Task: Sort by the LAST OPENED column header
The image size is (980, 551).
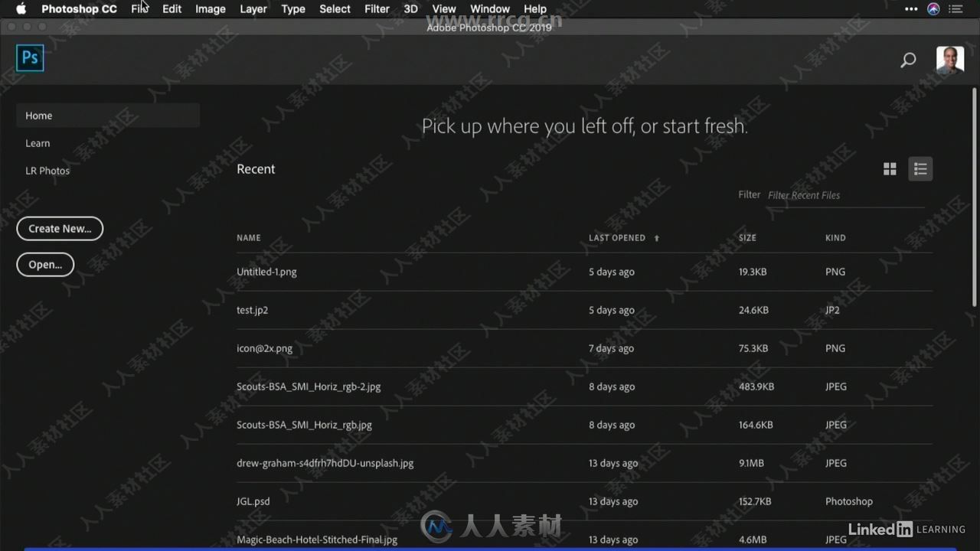Action: click(x=617, y=238)
